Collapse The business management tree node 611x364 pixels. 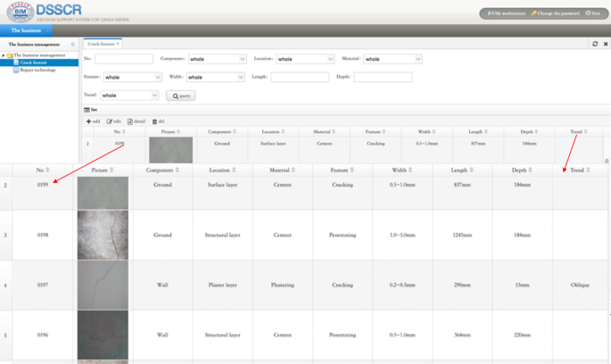coord(4,55)
